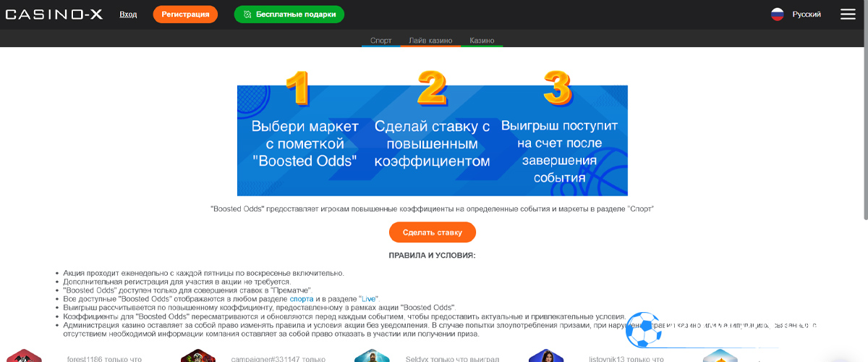Click the ПРАВИЛА И УСЛОВИЯ heading
The image size is (868, 362).
[432, 256]
